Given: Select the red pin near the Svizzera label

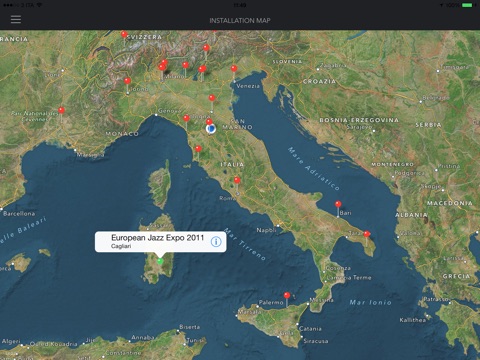Looking at the screenshot, I should click(x=124, y=34).
